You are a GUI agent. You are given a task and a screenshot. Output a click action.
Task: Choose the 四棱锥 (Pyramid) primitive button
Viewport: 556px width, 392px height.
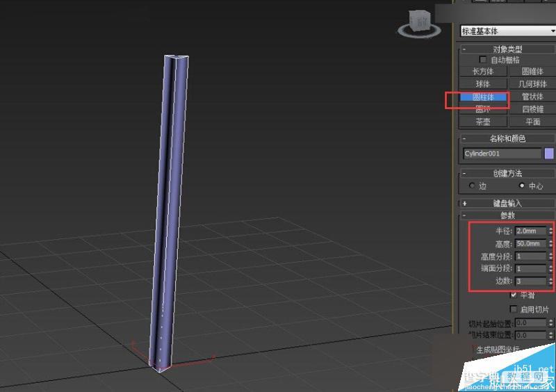532,109
